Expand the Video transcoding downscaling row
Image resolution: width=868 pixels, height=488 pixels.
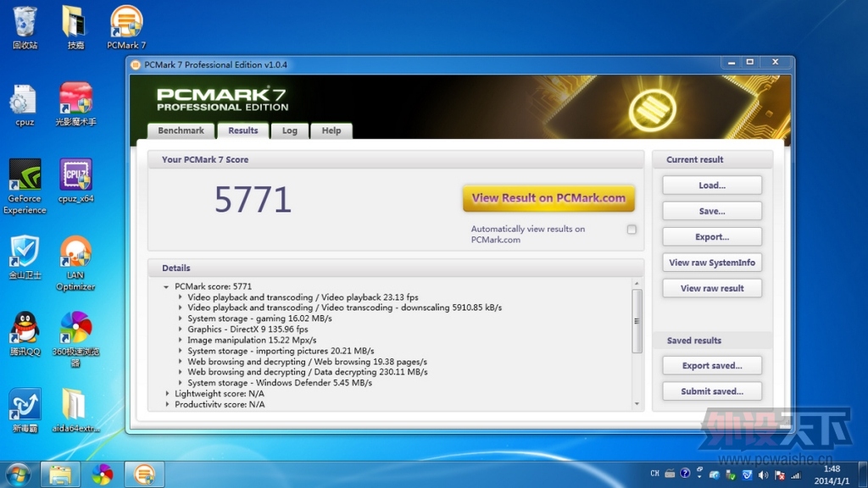click(180, 308)
